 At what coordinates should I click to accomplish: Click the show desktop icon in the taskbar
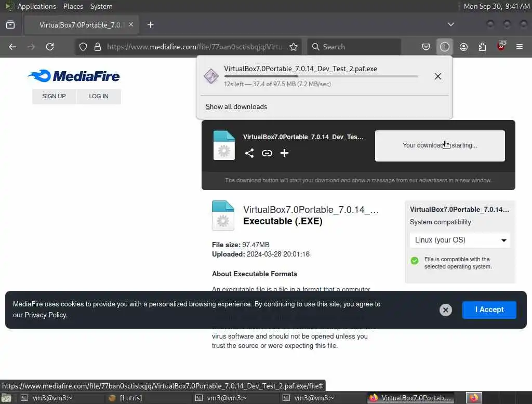(x=6, y=398)
